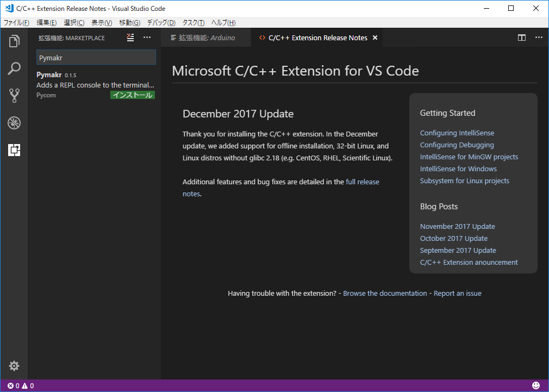
Task: Open the 選択(C) menu
Action: click(74, 23)
